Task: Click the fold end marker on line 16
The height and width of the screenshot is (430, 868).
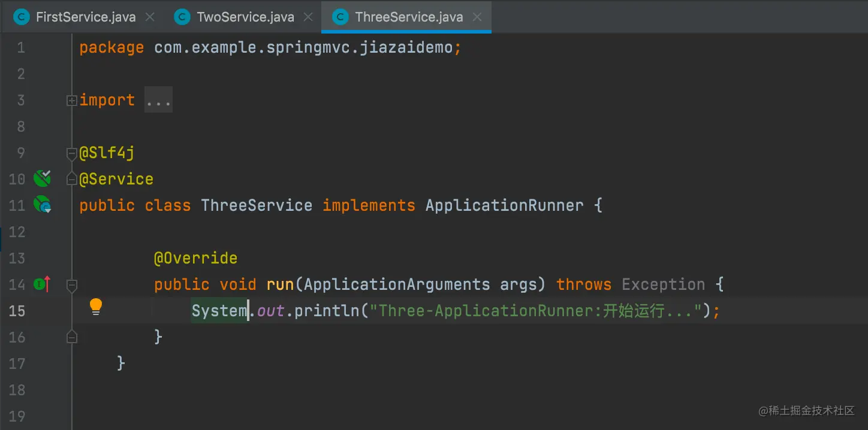Action: (x=72, y=337)
